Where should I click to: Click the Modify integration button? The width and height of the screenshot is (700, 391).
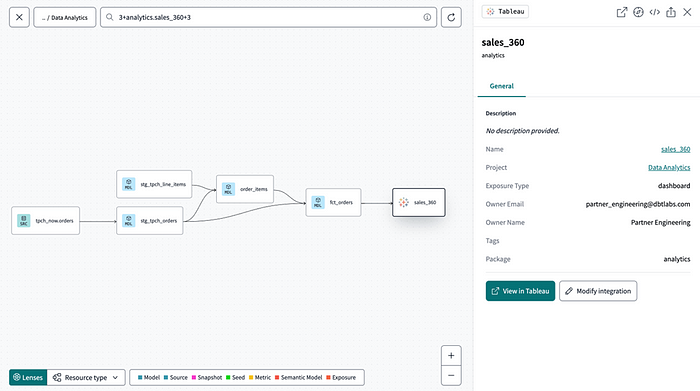[598, 291]
